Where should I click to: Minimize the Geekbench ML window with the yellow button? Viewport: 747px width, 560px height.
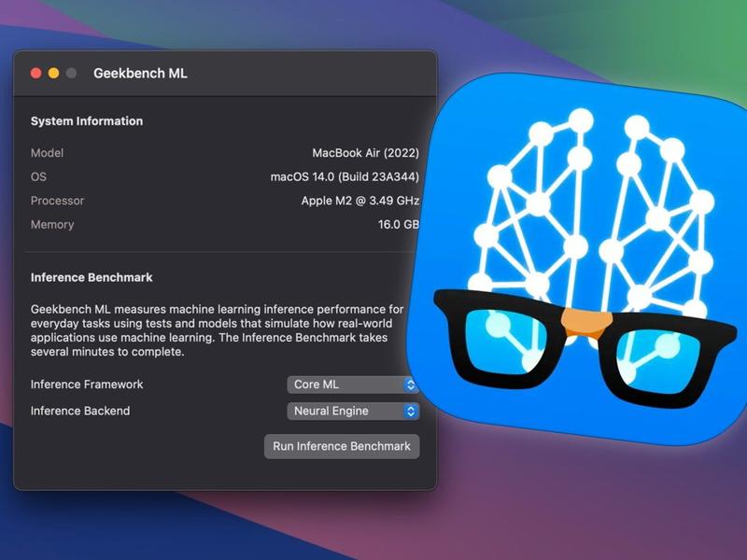tap(53, 74)
